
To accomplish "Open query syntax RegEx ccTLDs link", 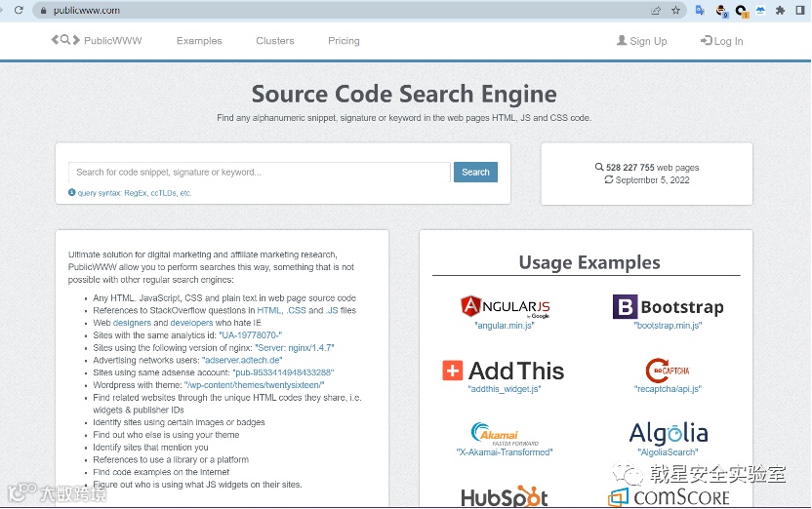I will (x=135, y=193).
